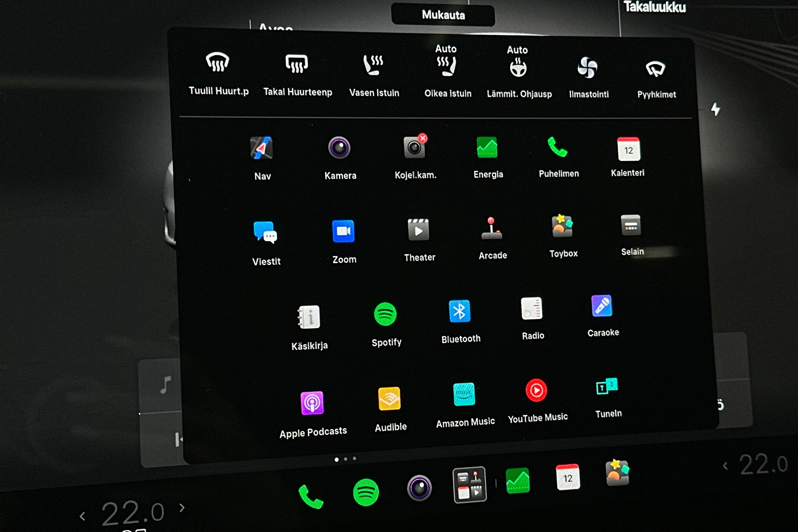Select the middle page indicator dot
The width and height of the screenshot is (798, 532).
pyautogui.click(x=346, y=459)
